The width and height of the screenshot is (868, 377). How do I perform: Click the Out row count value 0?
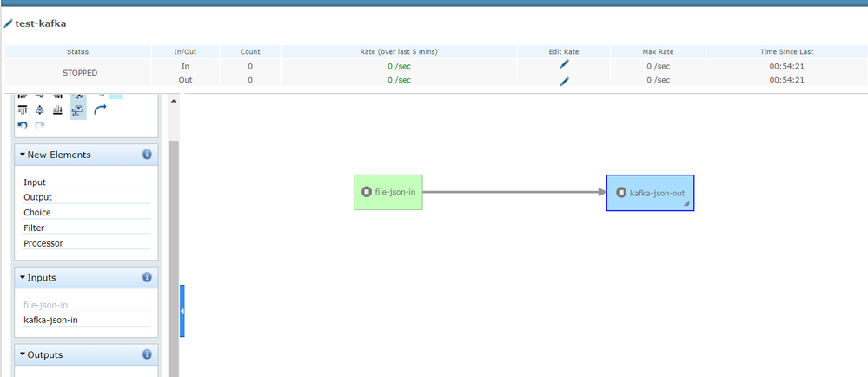(250, 80)
